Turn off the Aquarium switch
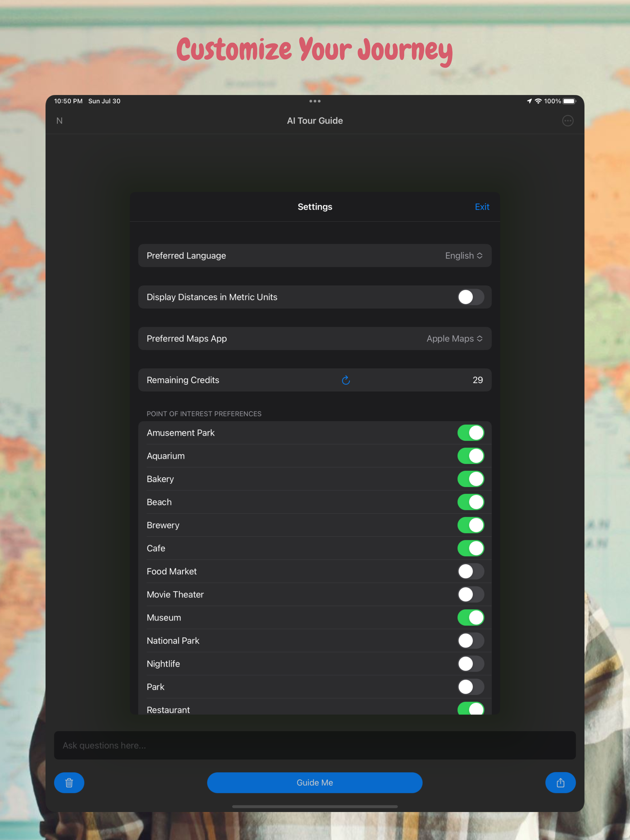Viewport: 630px width, 840px height. (x=470, y=456)
